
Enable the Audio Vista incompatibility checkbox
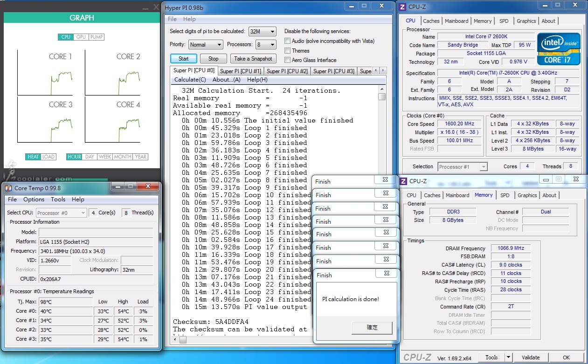point(287,41)
